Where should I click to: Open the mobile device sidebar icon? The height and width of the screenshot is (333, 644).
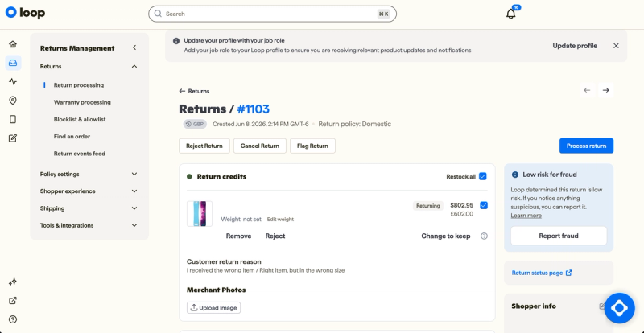pyautogui.click(x=13, y=120)
